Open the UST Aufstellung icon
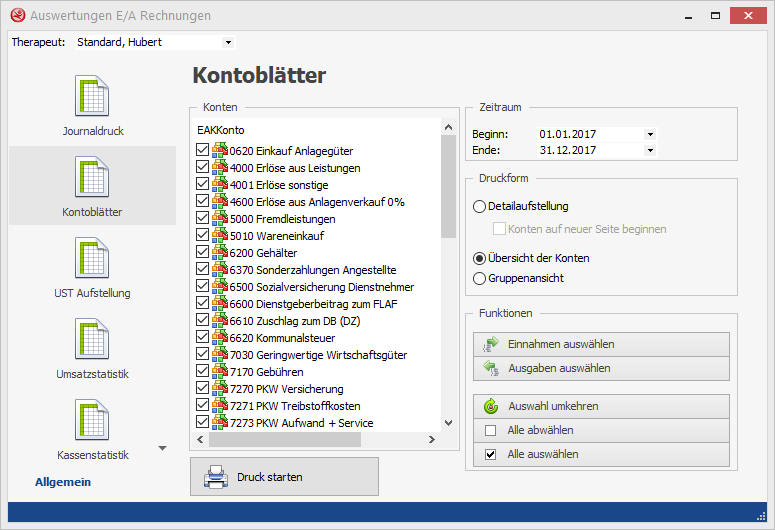This screenshot has width=775, height=530. coord(92,258)
